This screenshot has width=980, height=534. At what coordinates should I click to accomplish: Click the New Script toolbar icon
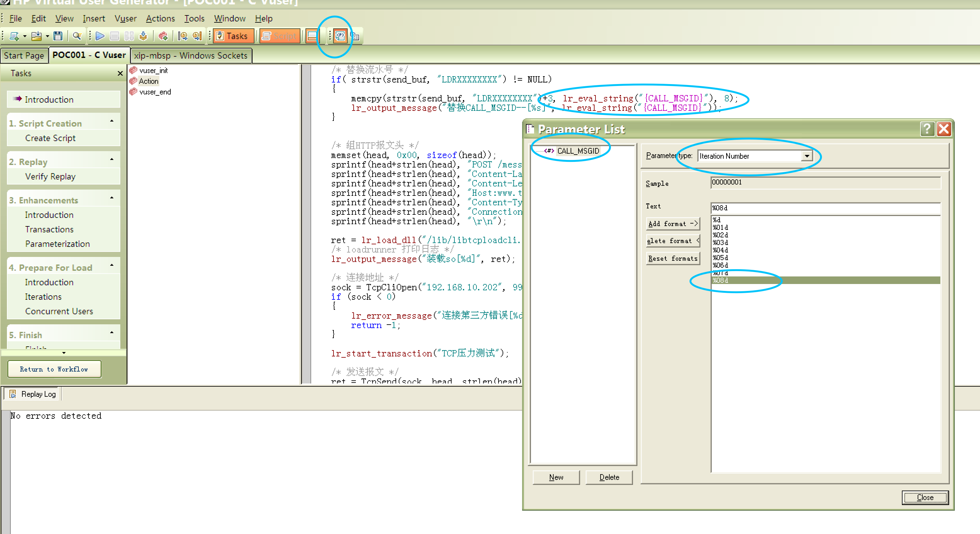pyautogui.click(x=14, y=36)
